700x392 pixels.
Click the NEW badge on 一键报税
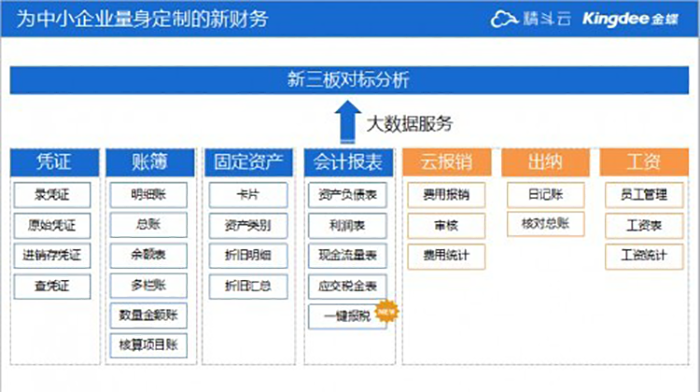click(387, 311)
